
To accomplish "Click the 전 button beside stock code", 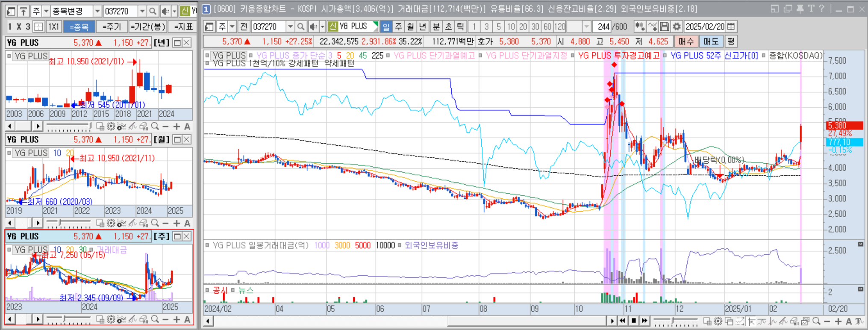I will click(244, 27).
